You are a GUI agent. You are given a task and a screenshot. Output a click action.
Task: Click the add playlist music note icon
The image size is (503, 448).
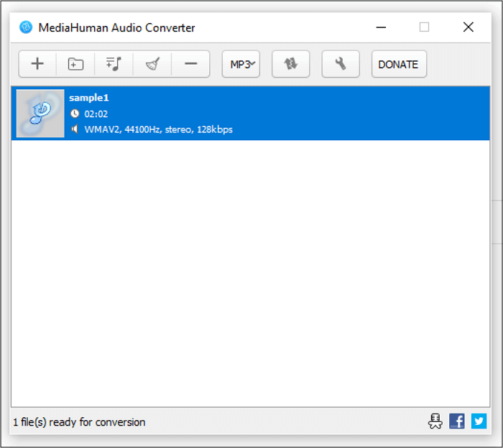pos(114,64)
